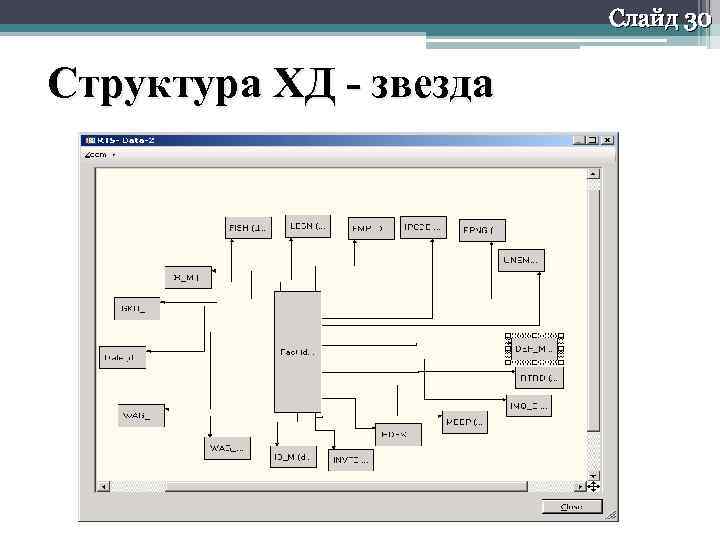Click the horizontal scrollbar left arrow

104,486
